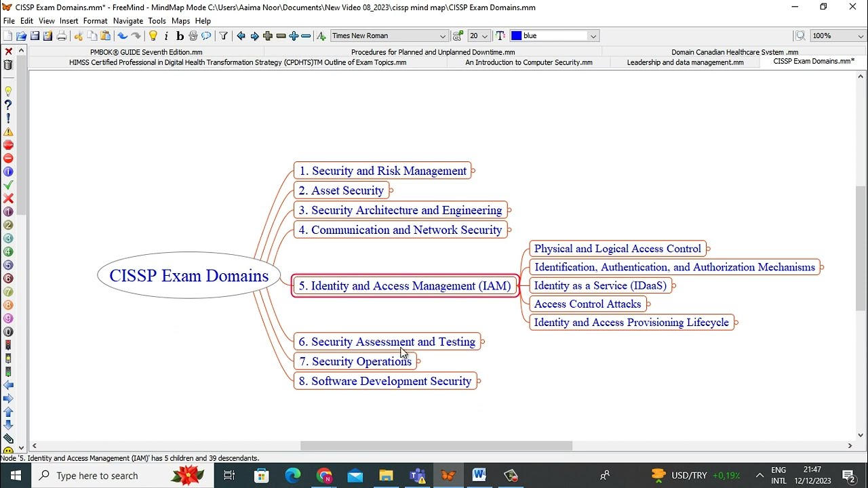Screen dimensions: 868x488
Task: Open Microsoft Edge from the taskbar
Action: [292, 476]
